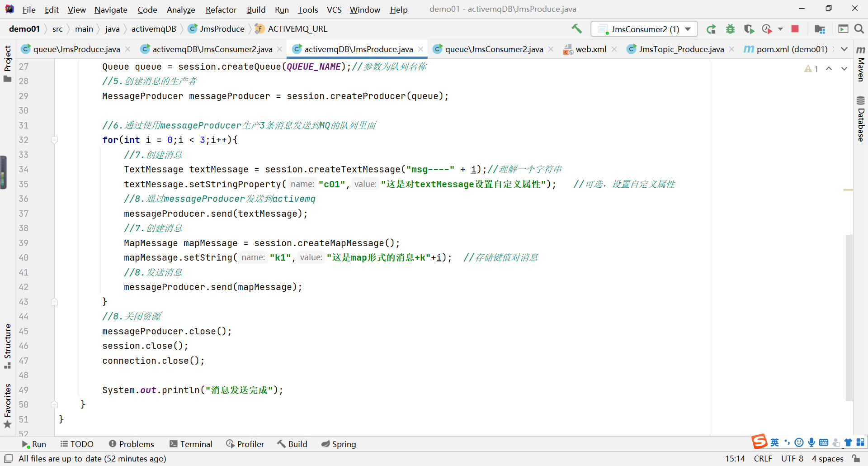Open the Terminal tool window
The width and height of the screenshot is (868, 466).
pos(191,444)
